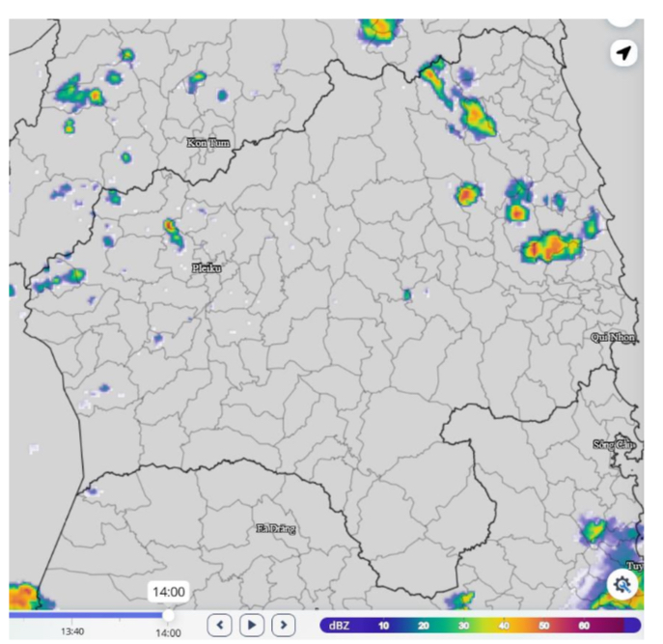Click the Sông Cầu map label
Screen dimensions: 663x644
pyautogui.click(x=615, y=444)
